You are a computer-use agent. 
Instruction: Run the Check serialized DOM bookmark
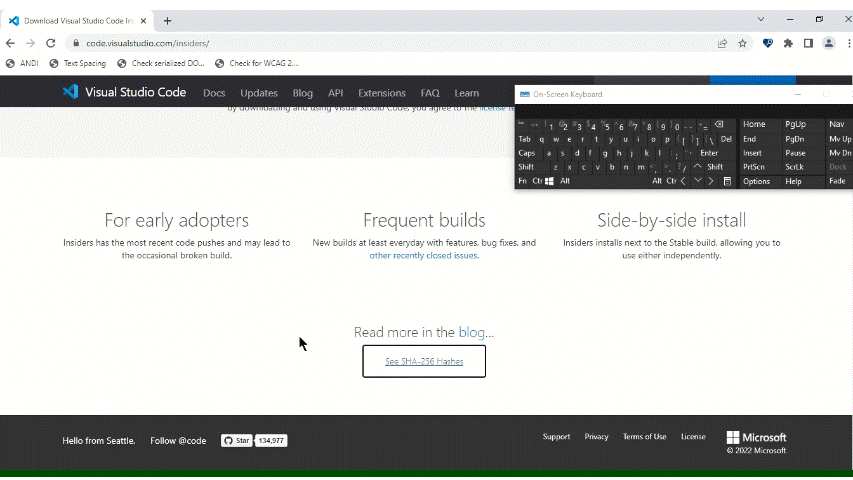coord(161,63)
